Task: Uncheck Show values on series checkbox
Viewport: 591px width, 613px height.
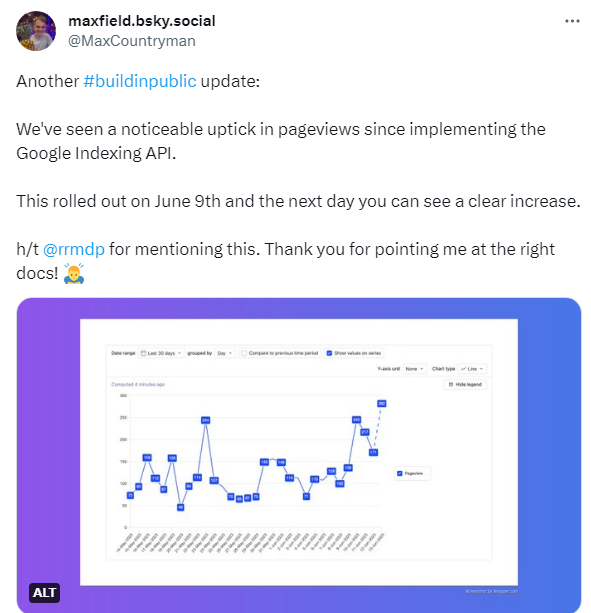Action: [x=329, y=353]
